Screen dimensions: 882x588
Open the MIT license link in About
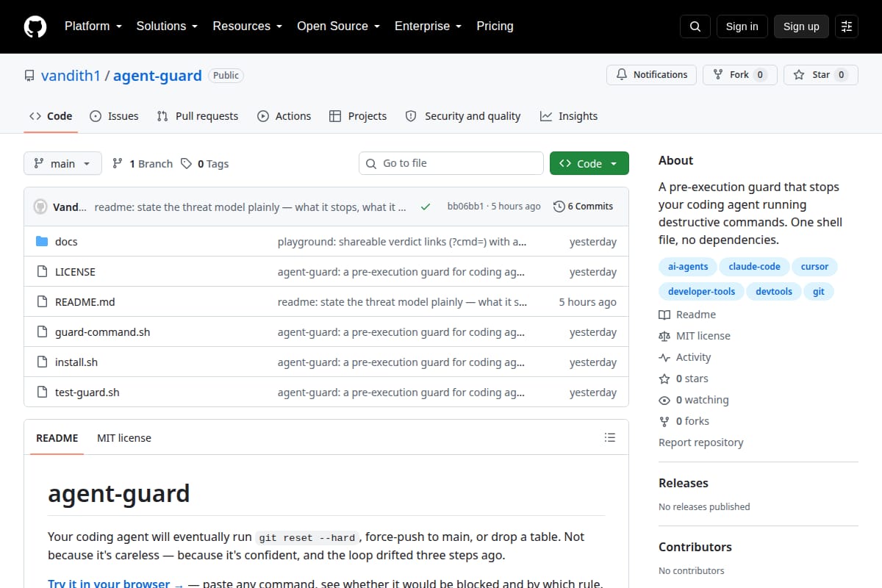[x=695, y=336]
